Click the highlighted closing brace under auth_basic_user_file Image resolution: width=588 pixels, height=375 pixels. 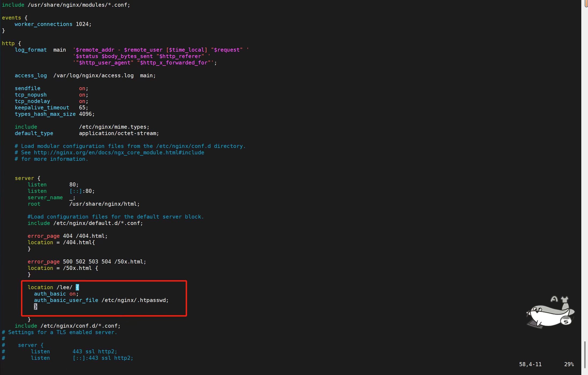(35, 307)
